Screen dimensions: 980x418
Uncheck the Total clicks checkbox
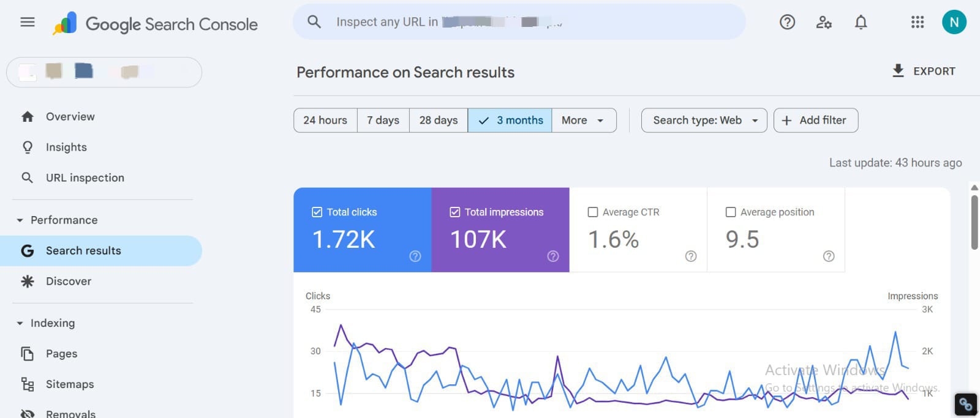(317, 212)
